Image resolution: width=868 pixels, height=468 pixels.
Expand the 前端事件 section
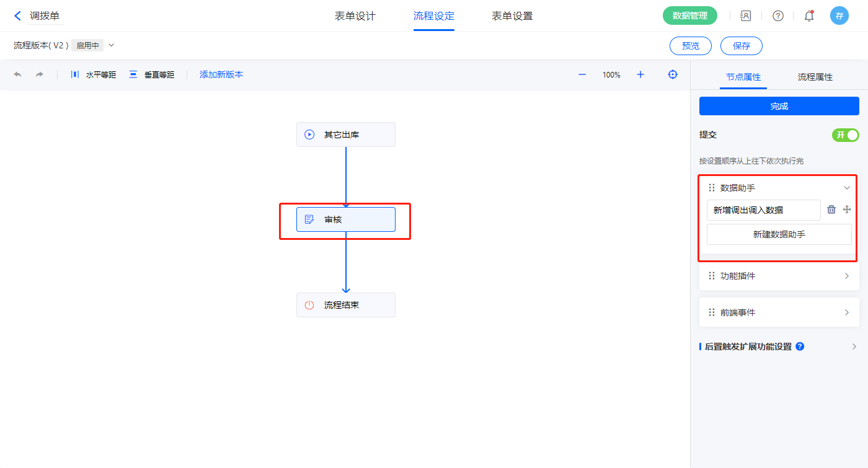click(x=846, y=312)
